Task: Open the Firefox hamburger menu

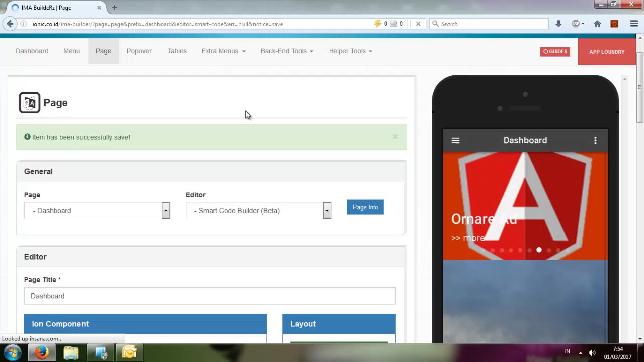Action: [x=634, y=24]
